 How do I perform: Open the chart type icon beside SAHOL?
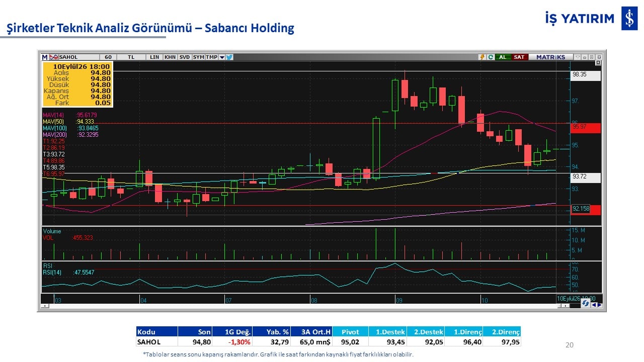[x=54, y=57]
